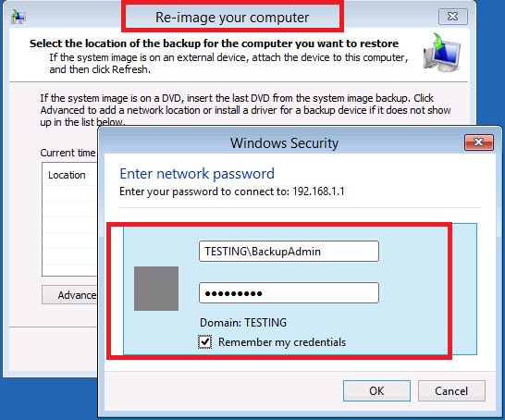Click the username field with TESTING\BackupAdmin

point(289,252)
